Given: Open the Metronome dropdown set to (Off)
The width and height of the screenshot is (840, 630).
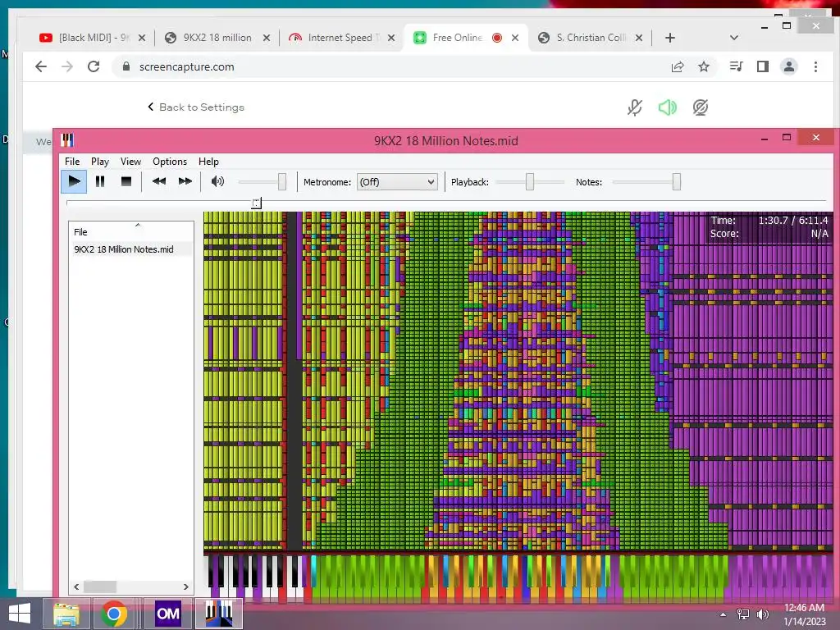Looking at the screenshot, I should coord(397,182).
